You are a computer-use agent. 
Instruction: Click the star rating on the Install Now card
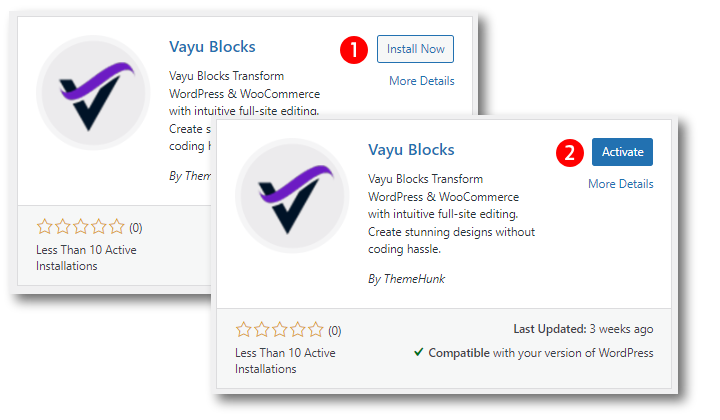click(81, 227)
